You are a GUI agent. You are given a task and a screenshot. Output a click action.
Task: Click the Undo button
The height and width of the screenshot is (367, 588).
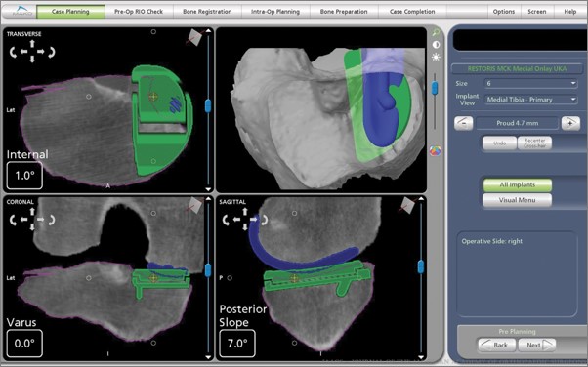(x=499, y=143)
